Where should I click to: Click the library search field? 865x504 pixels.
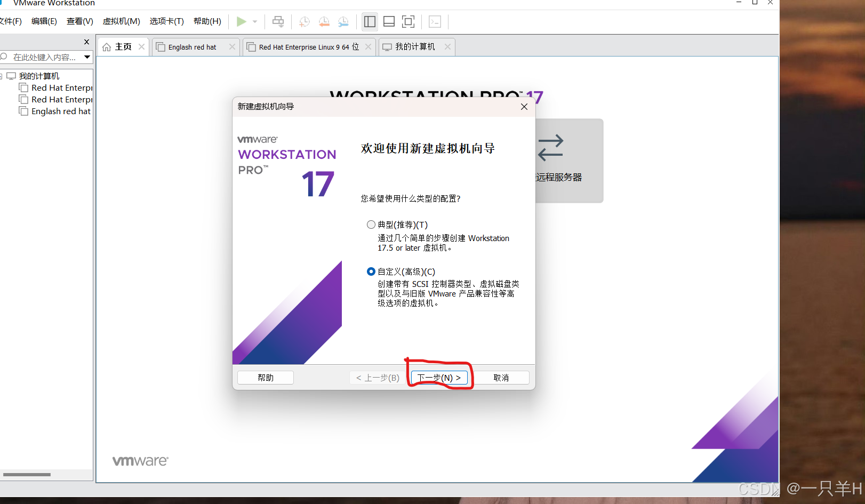42,57
